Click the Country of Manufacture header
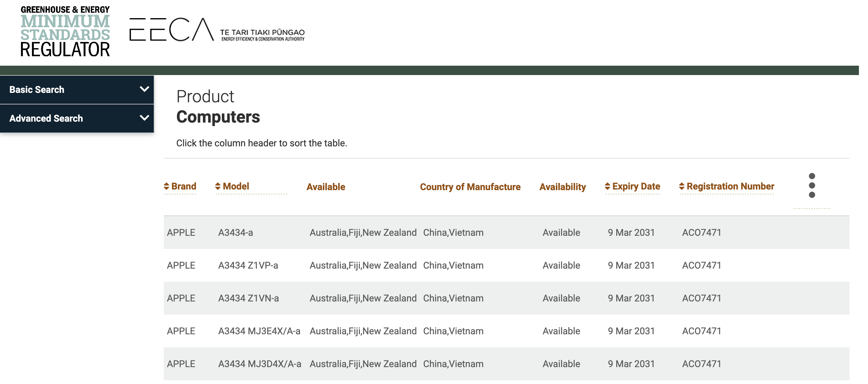Viewport: 868px width, 384px height. point(470,187)
